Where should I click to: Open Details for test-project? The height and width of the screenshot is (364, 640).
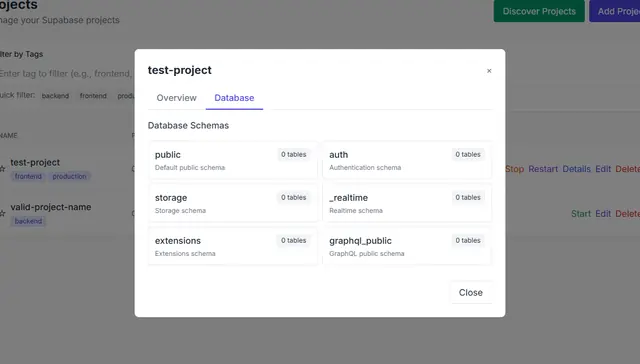click(576, 169)
